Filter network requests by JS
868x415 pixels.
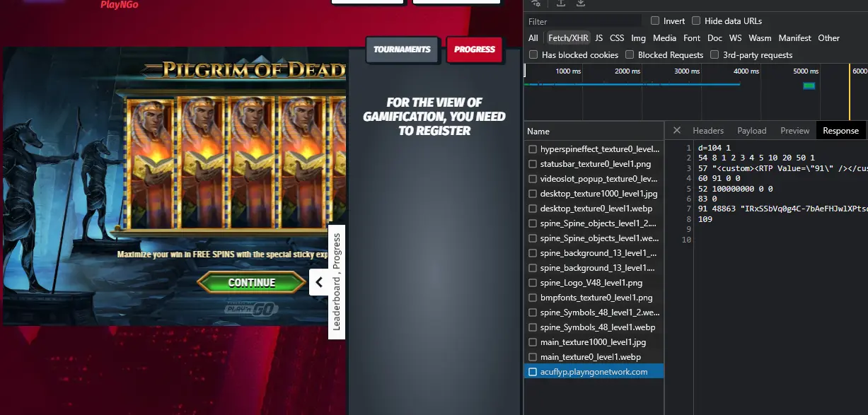pyautogui.click(x=599, y=38)
